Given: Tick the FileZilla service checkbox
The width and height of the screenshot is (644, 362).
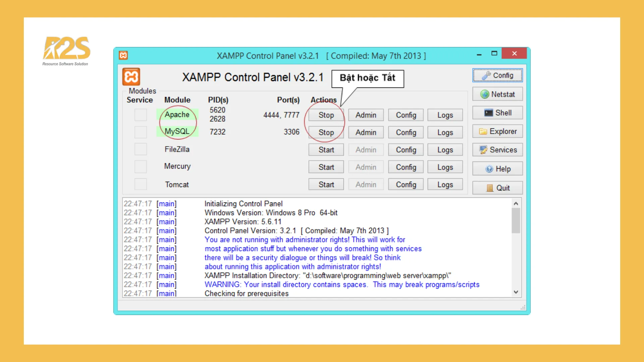Looking at the screenshot, I should pos(141,149).
